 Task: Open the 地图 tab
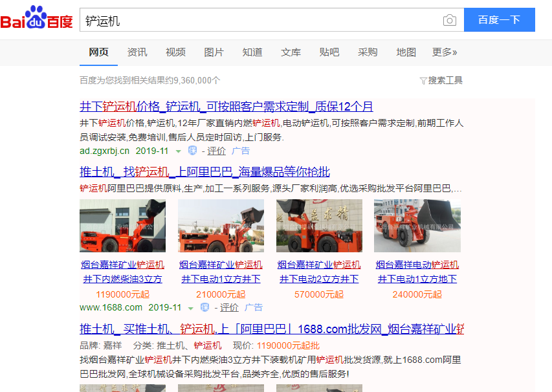point(406,52)
